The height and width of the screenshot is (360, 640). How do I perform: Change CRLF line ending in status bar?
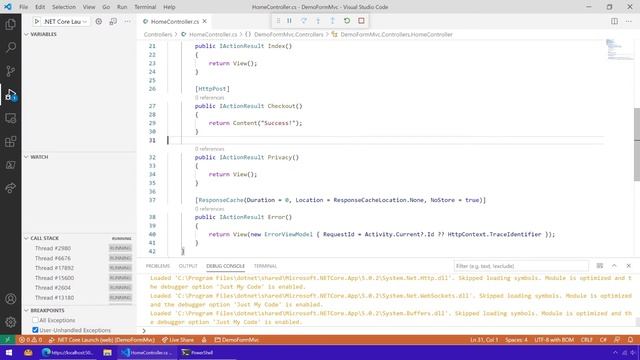pos(587,340)
